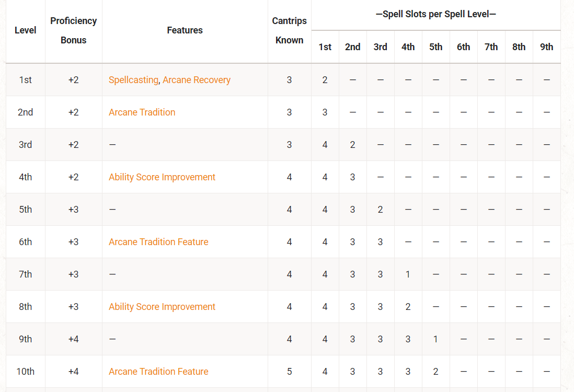Click the 9th spell level column header

pyautogui.click(x=547, y=47)
